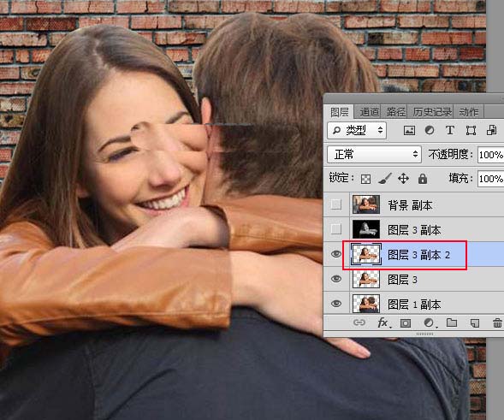Lock layer position move icon
504x420 pixels.
click(x=403, y=178)
